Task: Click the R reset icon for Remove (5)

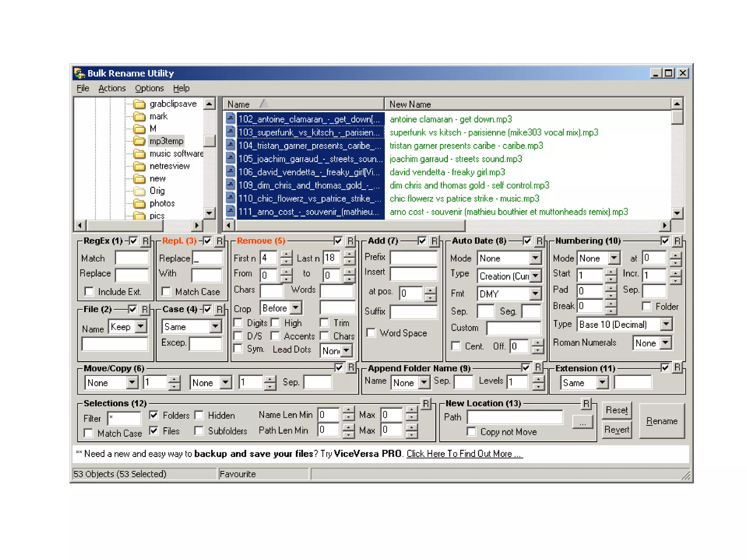Action: [x=350, y=241]
